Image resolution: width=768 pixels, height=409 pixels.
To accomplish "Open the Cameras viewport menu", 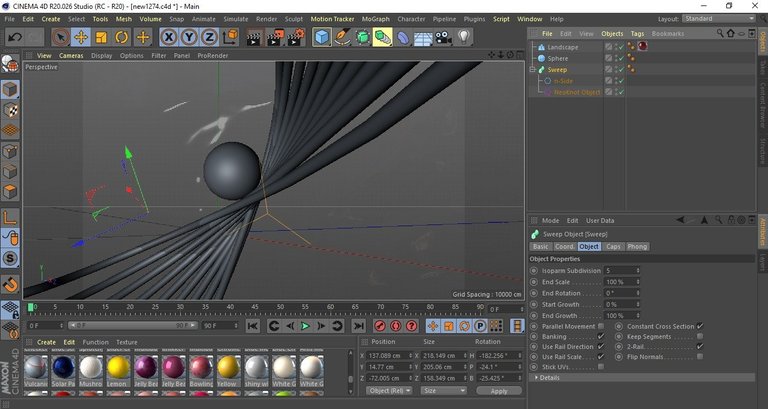I will coord(71,56).
